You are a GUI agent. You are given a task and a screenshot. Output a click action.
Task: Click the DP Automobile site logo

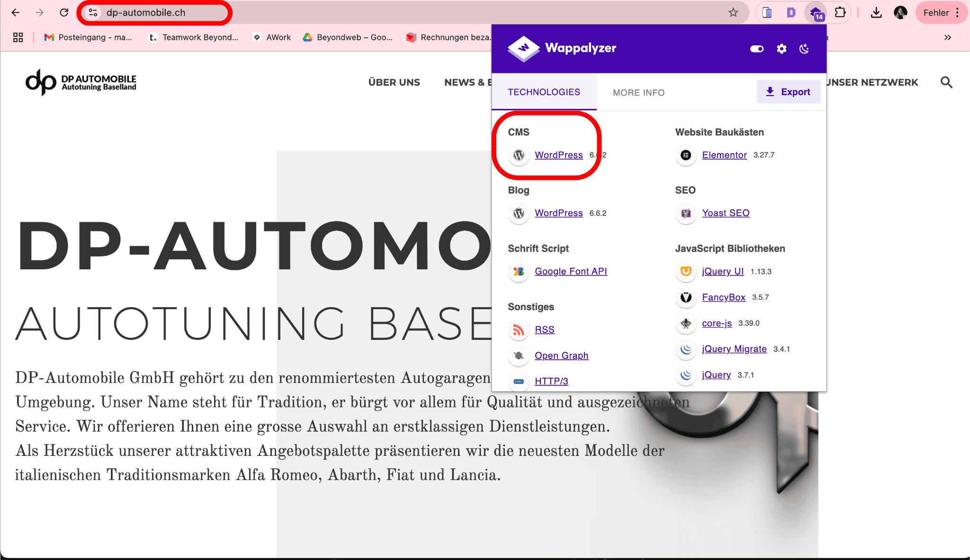tap(81, 82)
